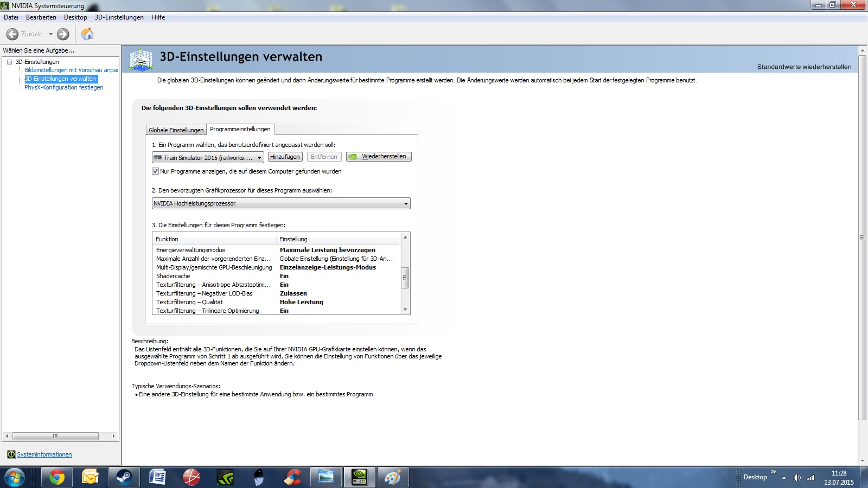
Task: Select Multi-Display/gemischte GPU-Beschleunigung row
Action: click(x=277, y=267)
